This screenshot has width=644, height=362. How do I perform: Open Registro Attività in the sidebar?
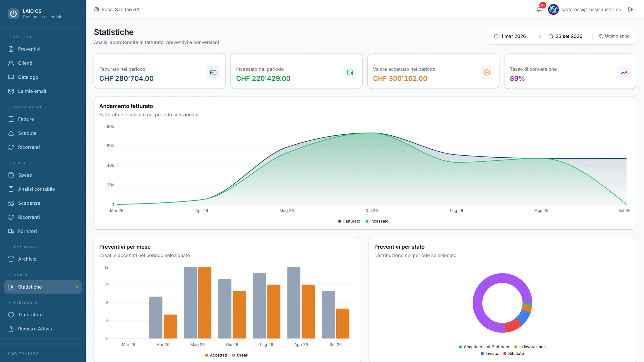[x=43, y=329]
